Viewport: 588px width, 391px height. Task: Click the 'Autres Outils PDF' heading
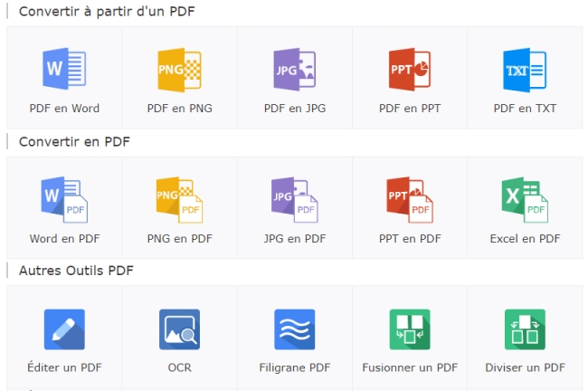click(76, 271)
